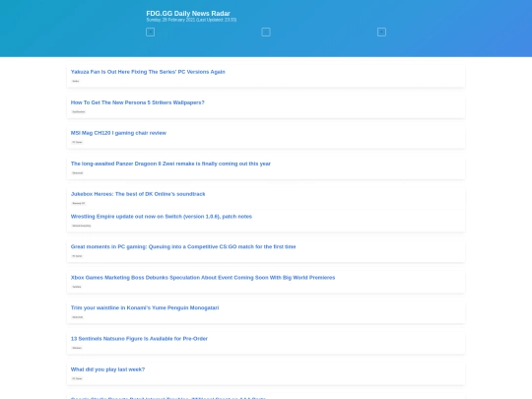The height and width of the screenshot is (399, 532).
Task: Click source tag under 13 Sentinels headline
Action: click(x=77, y=348)
